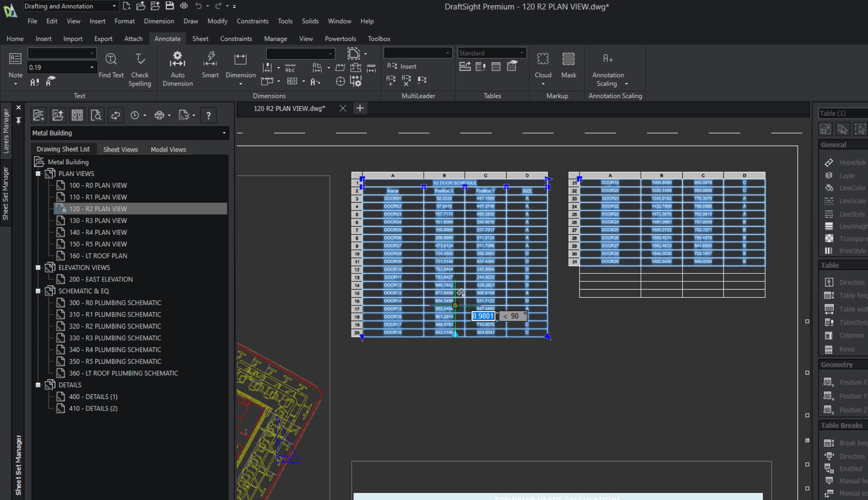Collapse the PLAN VIEWS tree group
This screenshot has height=500, width=868.
(x=38, y=174)
